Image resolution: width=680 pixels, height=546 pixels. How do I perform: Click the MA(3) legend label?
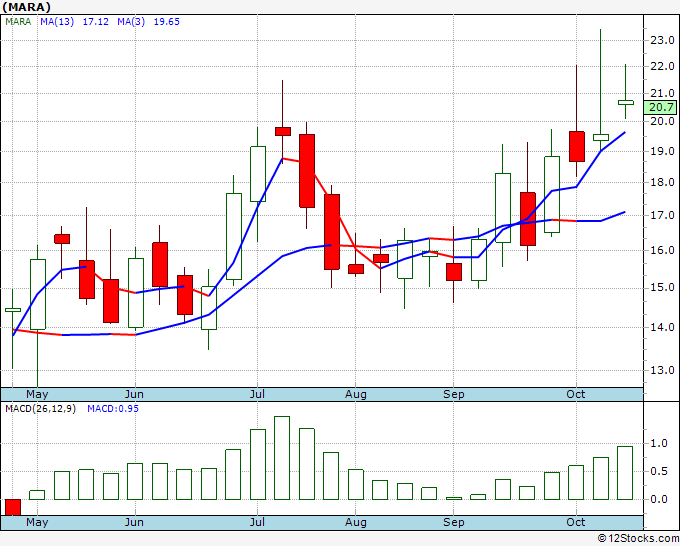click(131, 22)
